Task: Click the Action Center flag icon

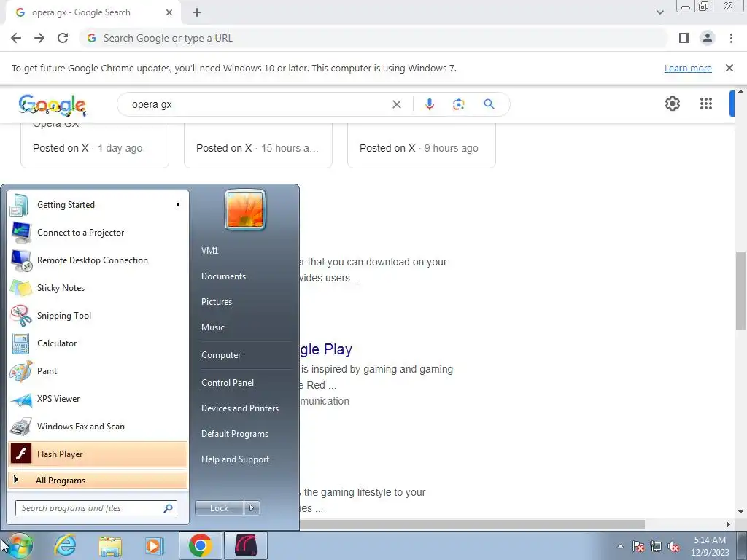Action: tap(638, 547)
